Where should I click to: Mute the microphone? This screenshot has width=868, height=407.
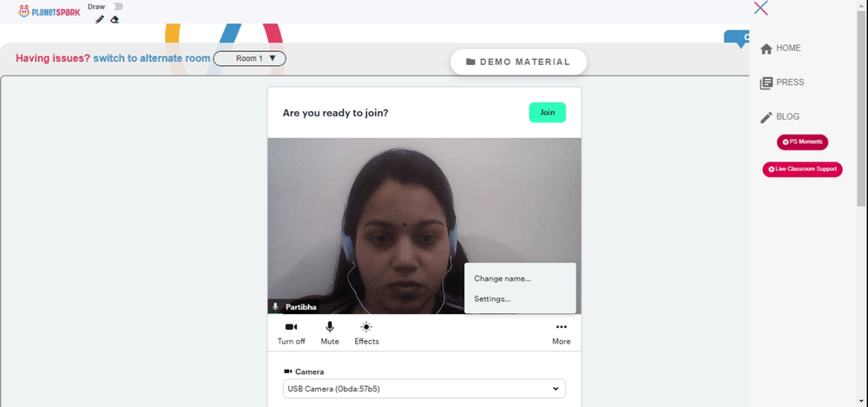(330, 333)
